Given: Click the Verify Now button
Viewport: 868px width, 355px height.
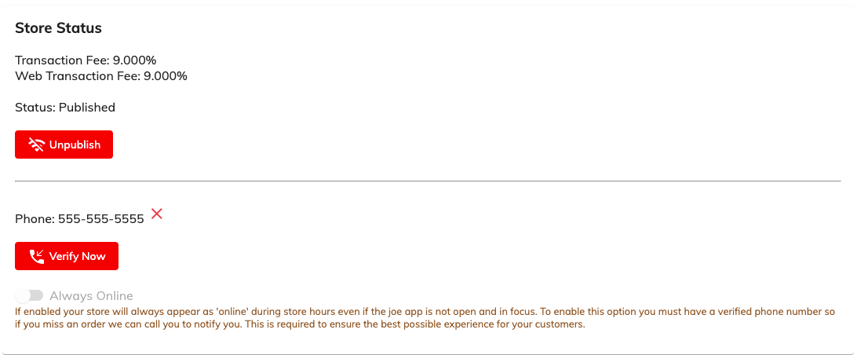Looking at the screenshot, I should 67,256.
